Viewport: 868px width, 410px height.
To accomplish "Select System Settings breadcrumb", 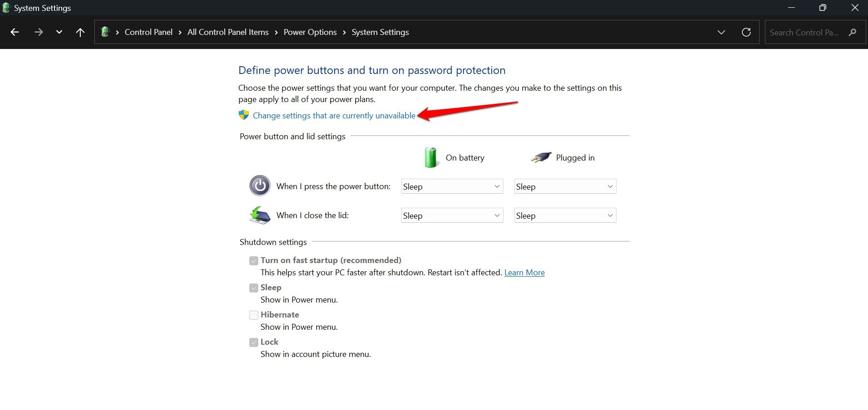I will 380,32.
